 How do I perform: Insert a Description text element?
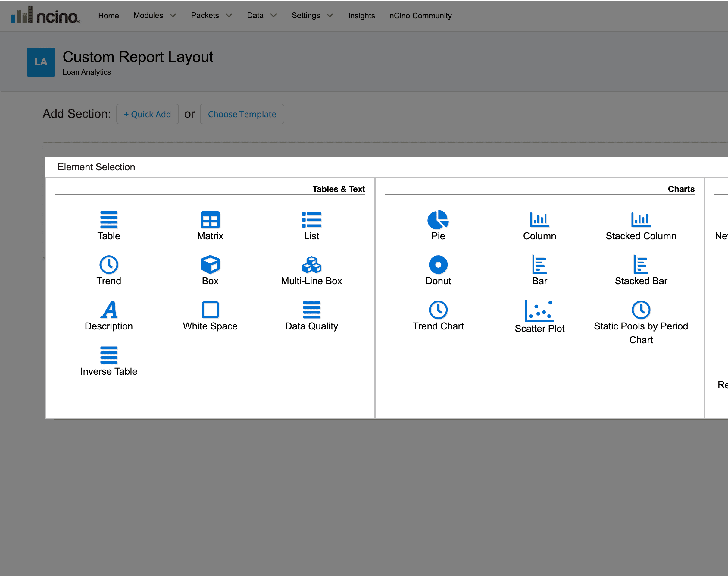pos(108,310)
